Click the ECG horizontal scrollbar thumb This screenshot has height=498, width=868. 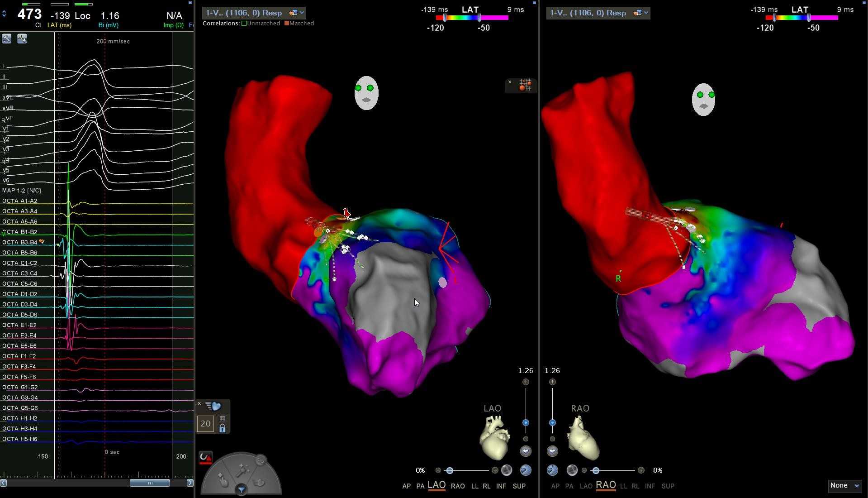click(x=150, y=483)
